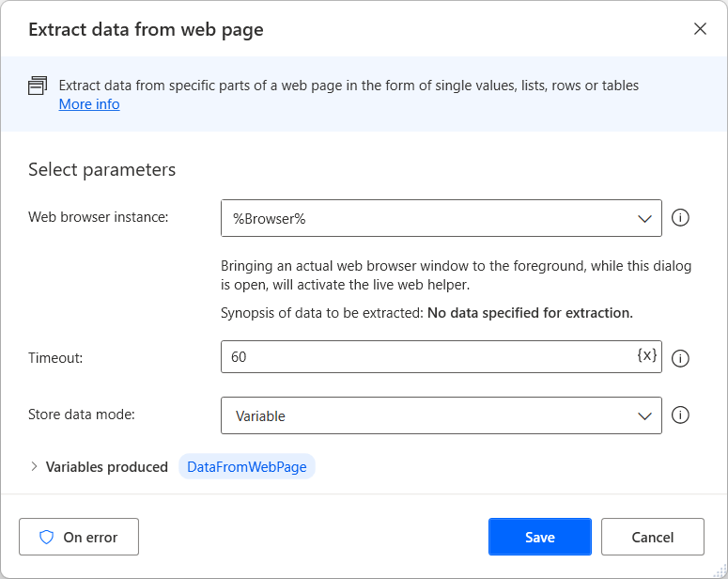Close the Extract data dialog with X

pos(700,29)
